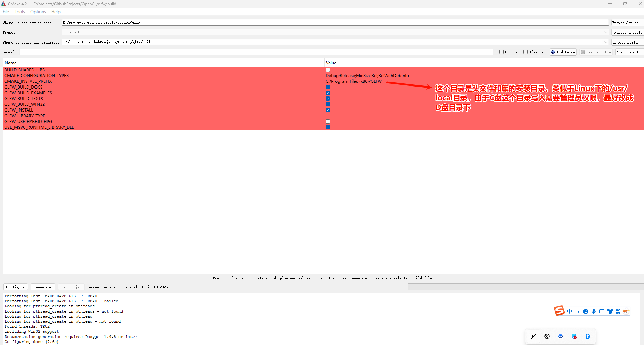Select the CMAKE_INSTALL_PREFIX entry name
644x345 pixels.
pyautogui.click(x=28, y=81)
